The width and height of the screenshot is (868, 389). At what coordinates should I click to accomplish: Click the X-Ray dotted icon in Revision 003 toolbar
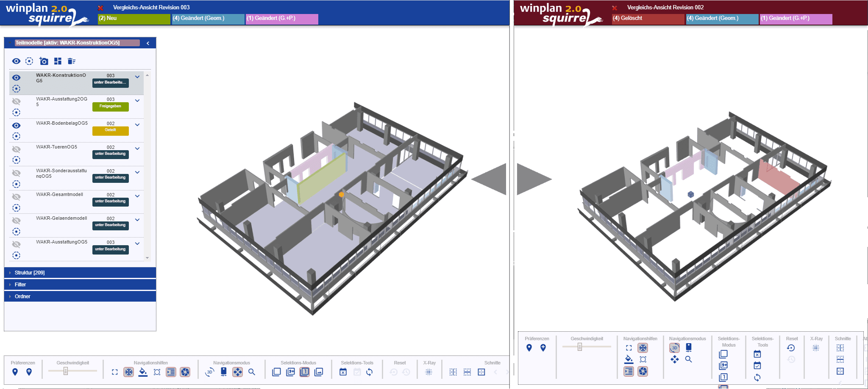[x=429, y=372]
